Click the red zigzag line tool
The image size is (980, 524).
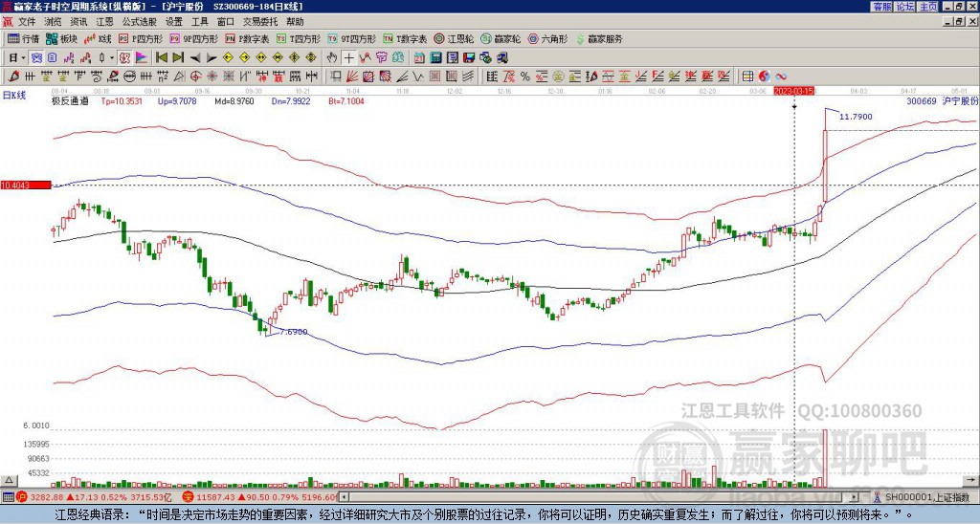(365, 58)
